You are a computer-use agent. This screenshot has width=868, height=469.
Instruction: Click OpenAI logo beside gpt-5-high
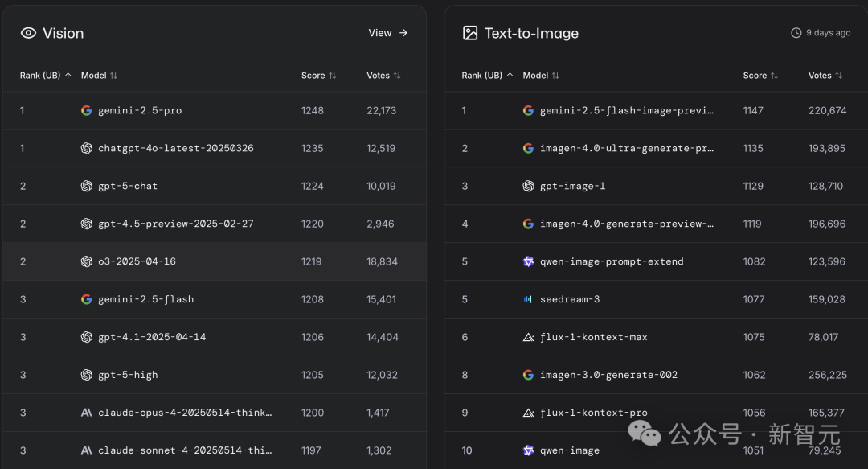(x=86, y=375)
